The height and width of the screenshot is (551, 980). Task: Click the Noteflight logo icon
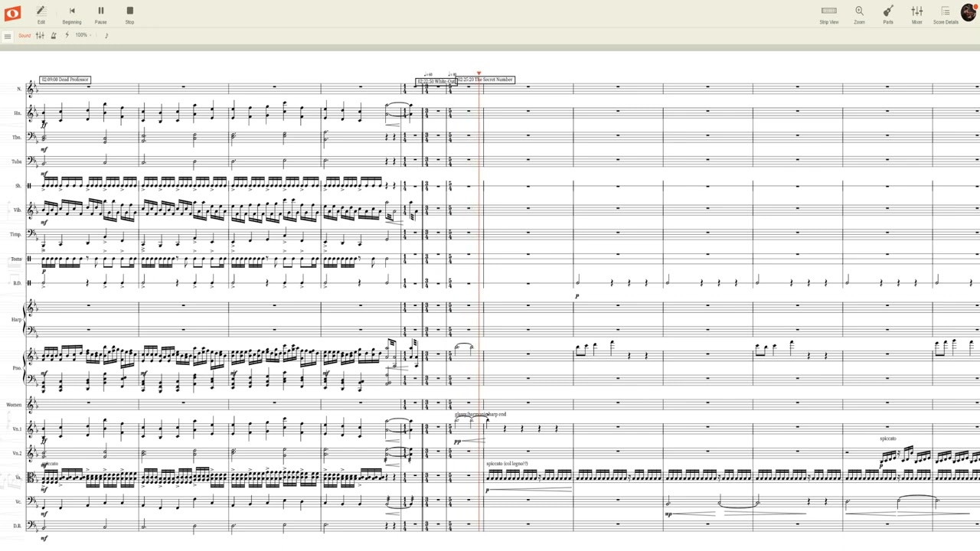[x=12, y=13]
